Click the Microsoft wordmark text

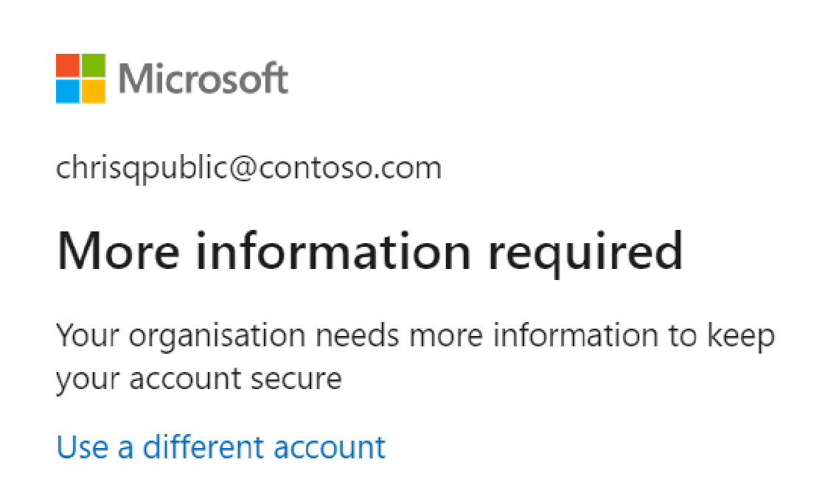click(203, 78)
